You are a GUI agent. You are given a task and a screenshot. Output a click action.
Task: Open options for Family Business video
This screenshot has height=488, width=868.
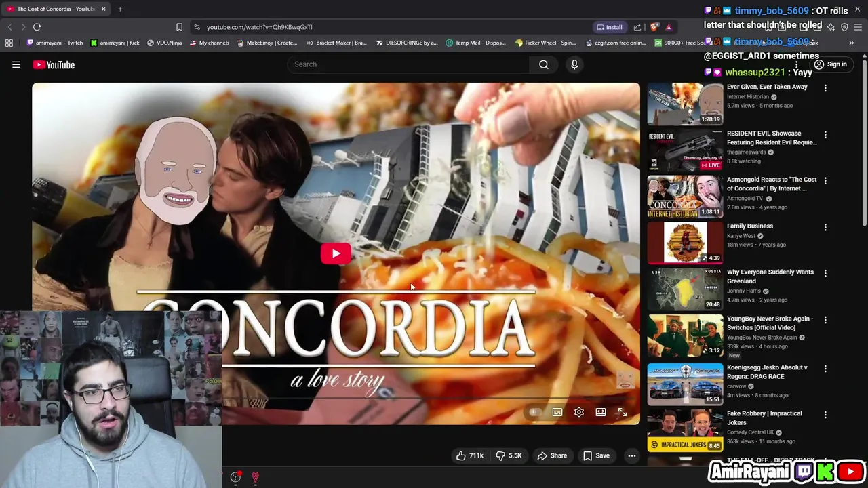click(x=825, y=227)
